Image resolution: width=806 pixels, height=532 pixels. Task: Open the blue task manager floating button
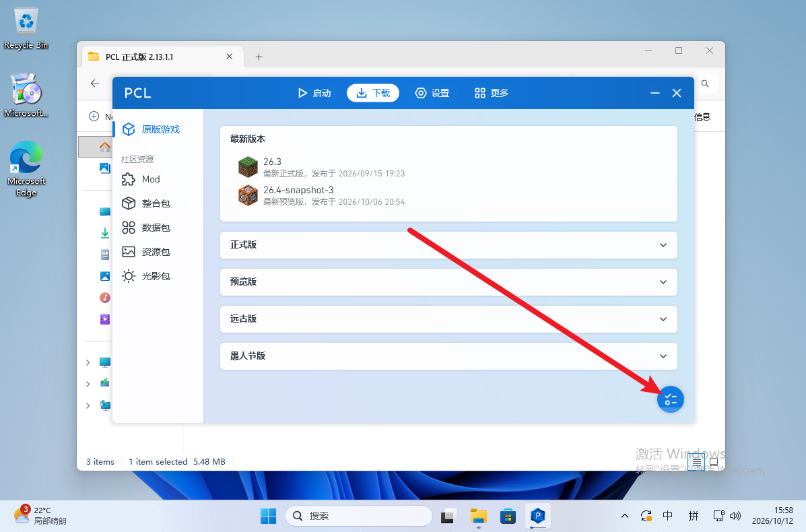click(670, 399)
